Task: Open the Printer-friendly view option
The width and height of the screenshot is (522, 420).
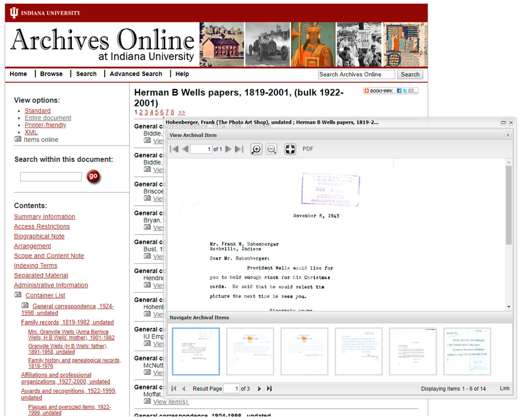Action: point(46,125)
